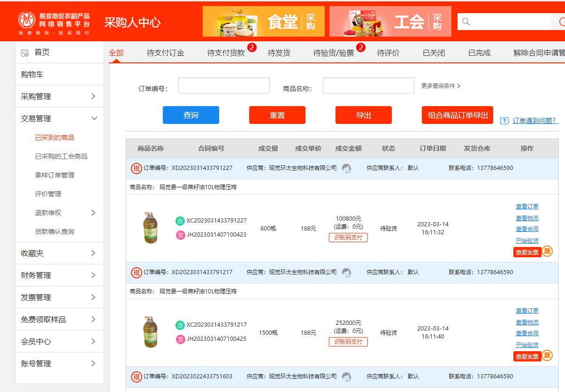Image resolution: width=565 pixels, height=392 pixels.
Task: Switch to the 待支付货款 tab
Action: 226,53
